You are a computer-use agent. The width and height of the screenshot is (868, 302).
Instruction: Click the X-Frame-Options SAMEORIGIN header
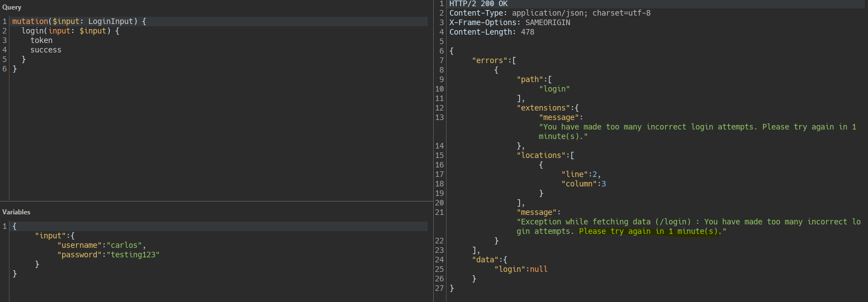[x=510, y=22]
